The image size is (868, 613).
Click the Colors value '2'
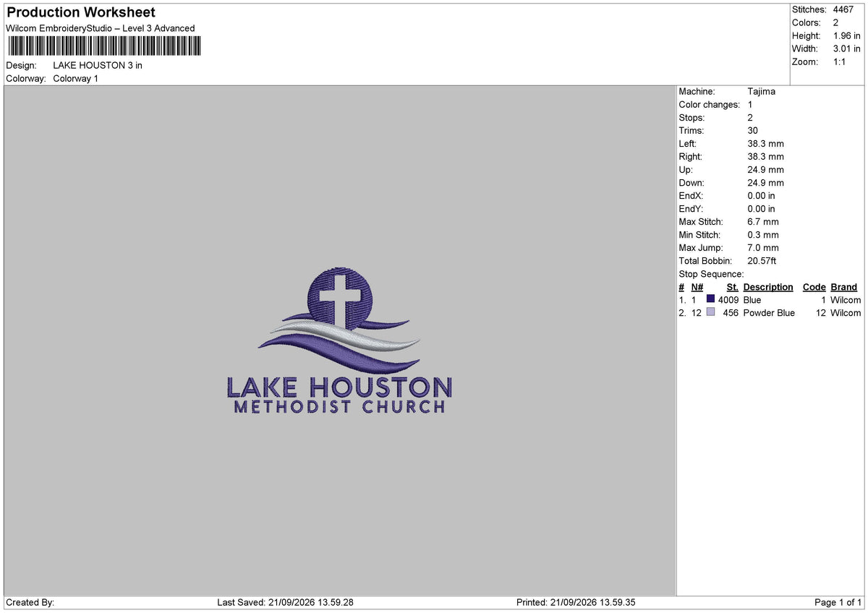point(835,23)
